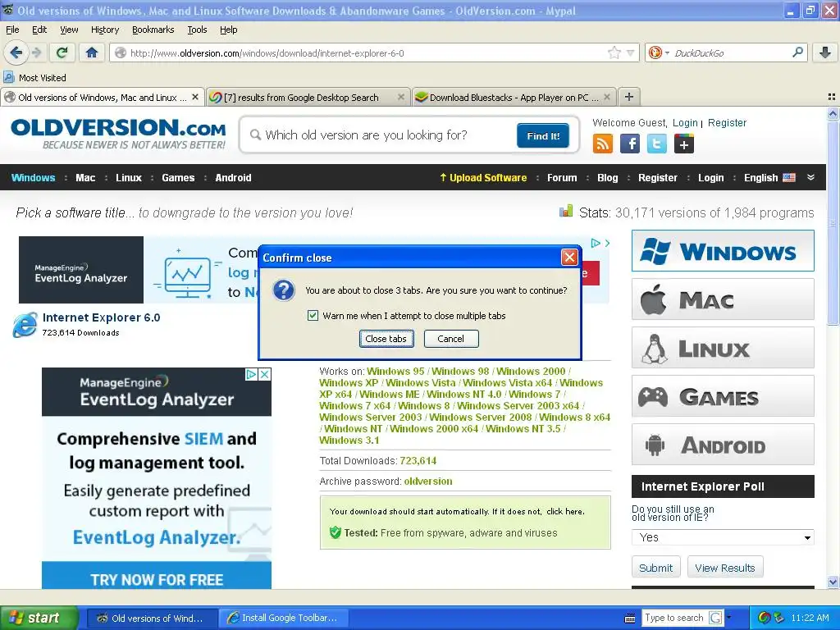Click the OldVersion.com logo
Viewport: 840px width, 630px height.
(118, 134)
